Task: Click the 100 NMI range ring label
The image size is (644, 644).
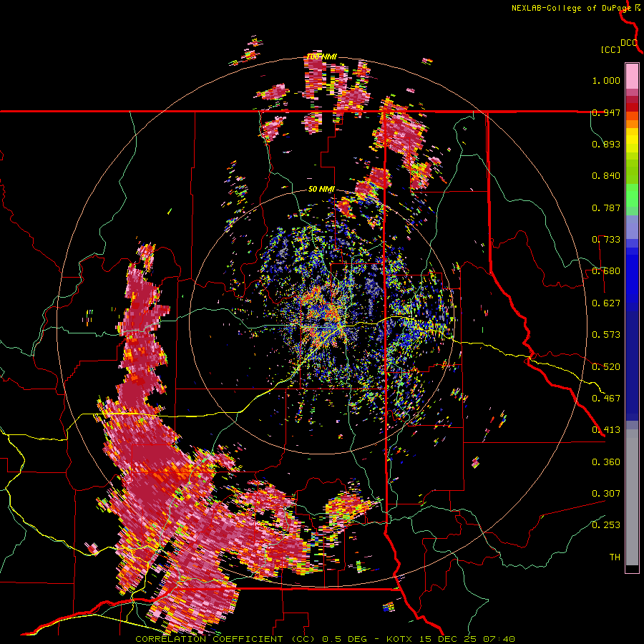Action: (321, 57)
